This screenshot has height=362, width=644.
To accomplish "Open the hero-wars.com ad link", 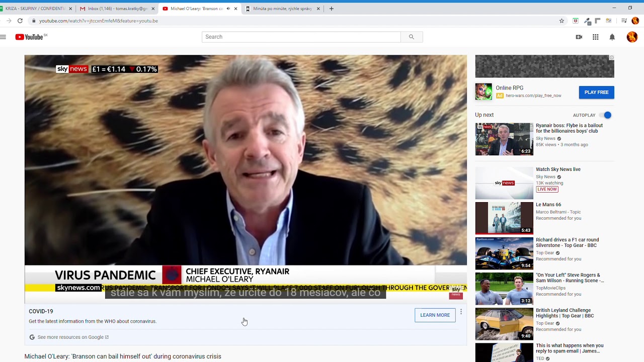I will point(533,96).
